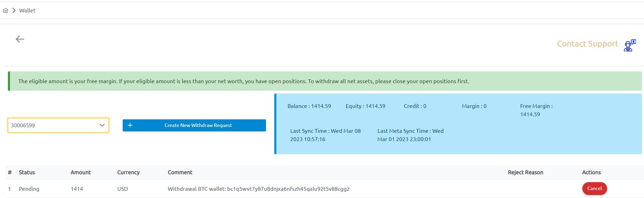Click the # column header
The height and width of the screenshot is (198, 644).
click(x=10, y=172)
